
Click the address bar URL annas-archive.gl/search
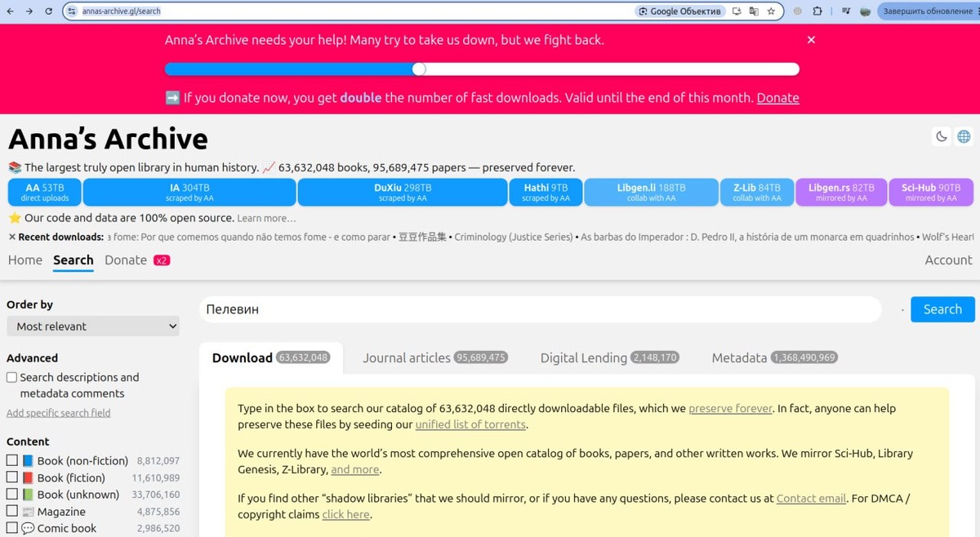pos(122,11)
